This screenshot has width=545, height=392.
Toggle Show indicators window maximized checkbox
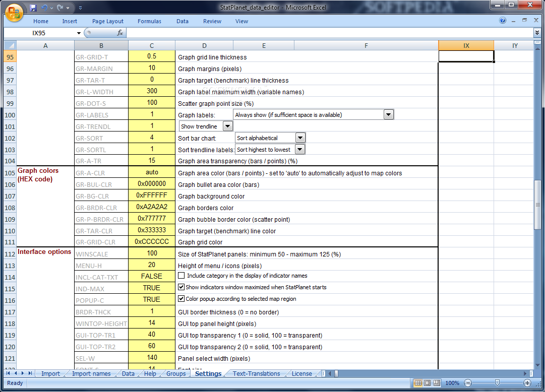[x=181, y=287]
